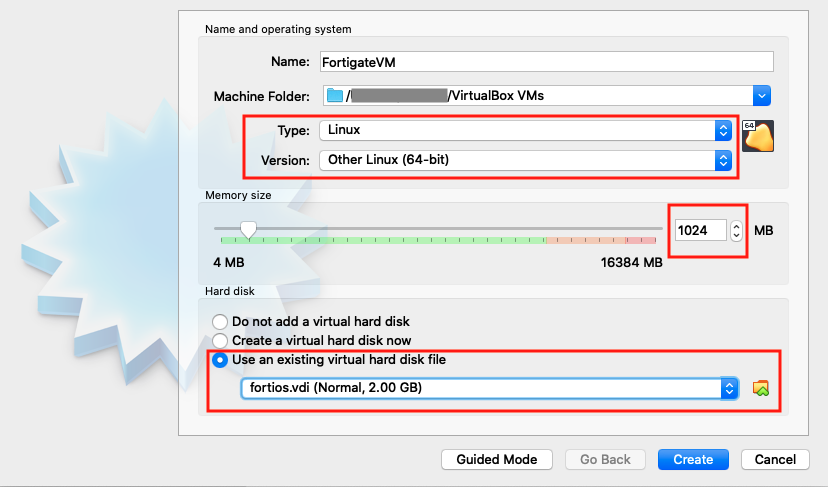Screen dimensions: 828x487
Task: Click the 64-bit OS type icon
Action: (758, 136)
